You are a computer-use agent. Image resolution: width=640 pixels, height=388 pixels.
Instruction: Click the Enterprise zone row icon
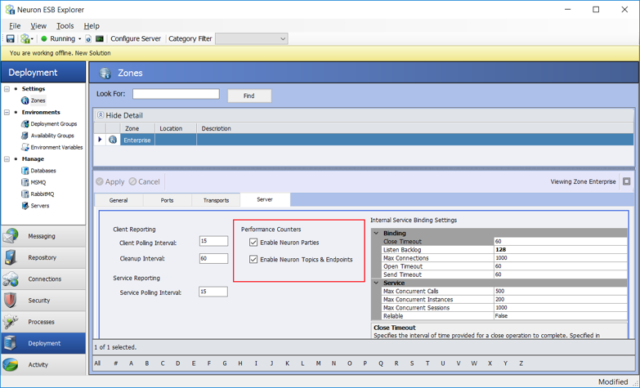113,140
